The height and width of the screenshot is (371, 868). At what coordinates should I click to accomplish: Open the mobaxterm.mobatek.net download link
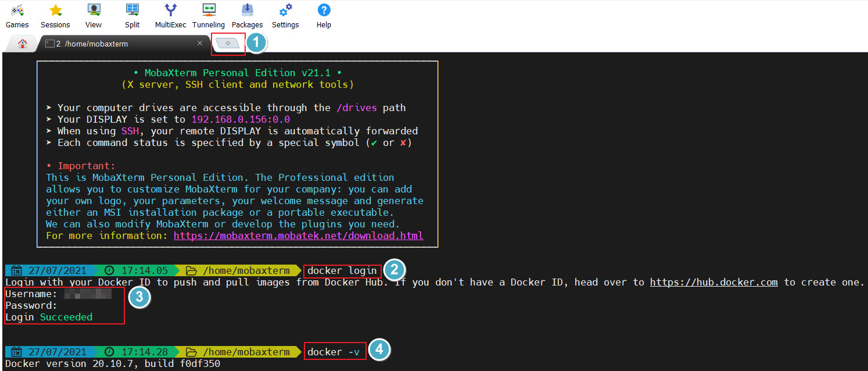click(299, 236)
